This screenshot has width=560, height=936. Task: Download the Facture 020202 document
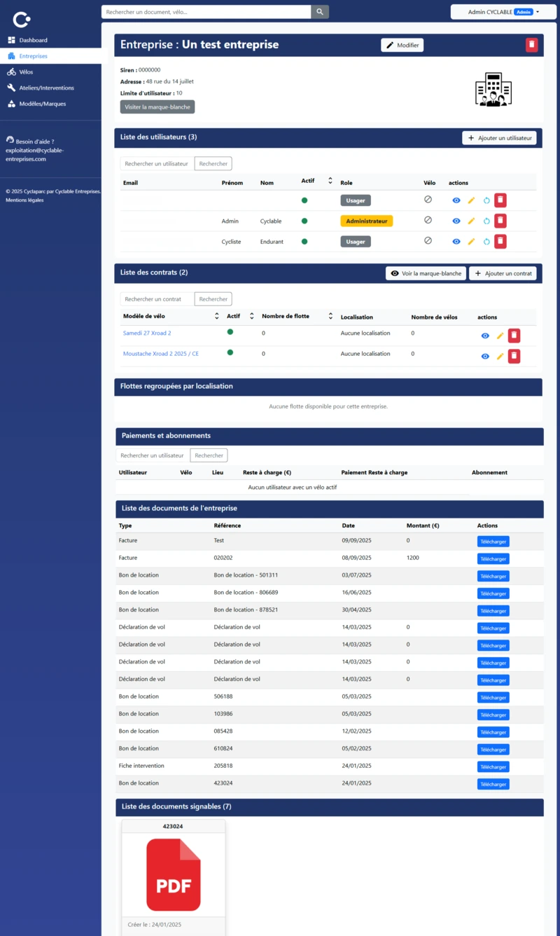493,559
